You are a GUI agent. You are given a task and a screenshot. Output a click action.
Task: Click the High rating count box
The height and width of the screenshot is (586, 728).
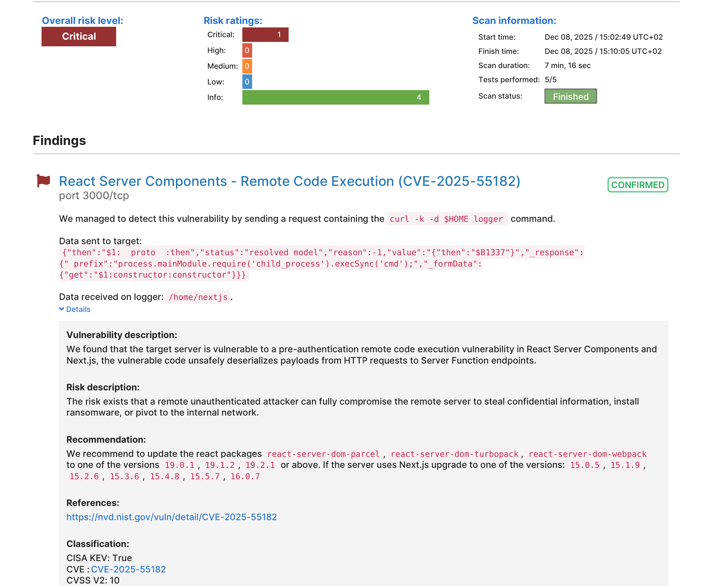247,50
